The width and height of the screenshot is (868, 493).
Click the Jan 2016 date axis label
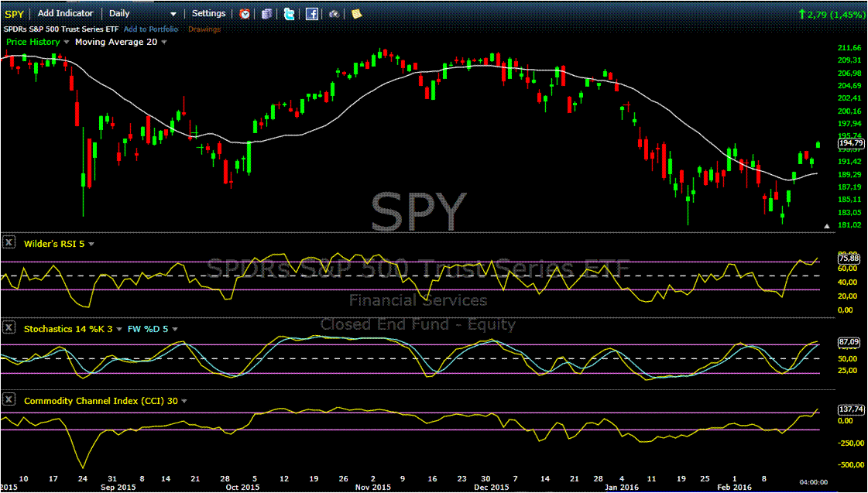(622, 488)
